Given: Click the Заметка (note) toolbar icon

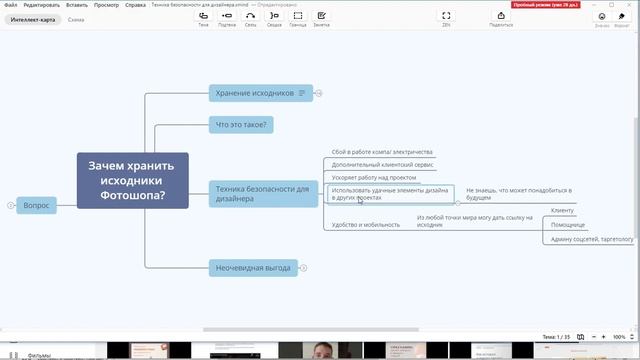Looking at the screenshot, I should 322,16.
